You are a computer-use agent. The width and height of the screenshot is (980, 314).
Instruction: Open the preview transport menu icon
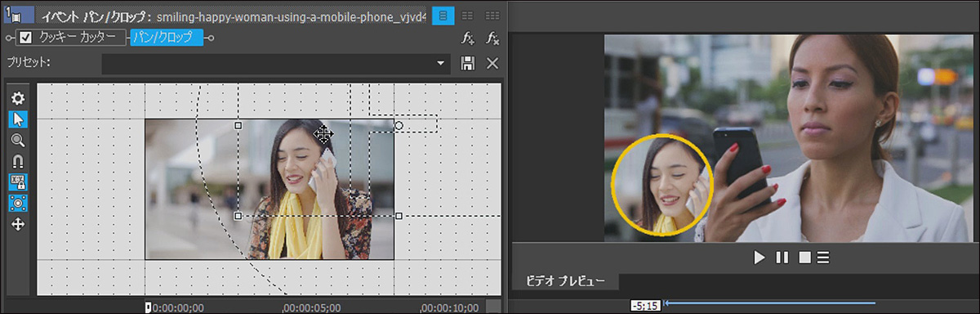coord(823,258)
